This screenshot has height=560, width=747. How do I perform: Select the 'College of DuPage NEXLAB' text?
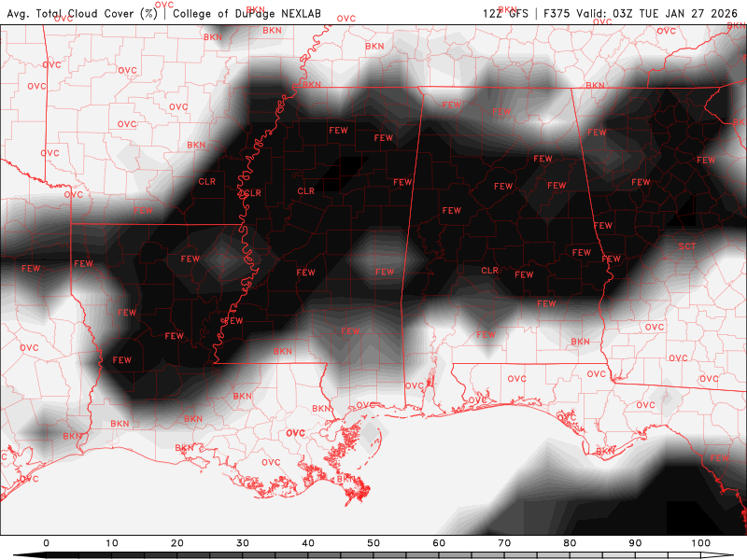[x=247, y=13]
